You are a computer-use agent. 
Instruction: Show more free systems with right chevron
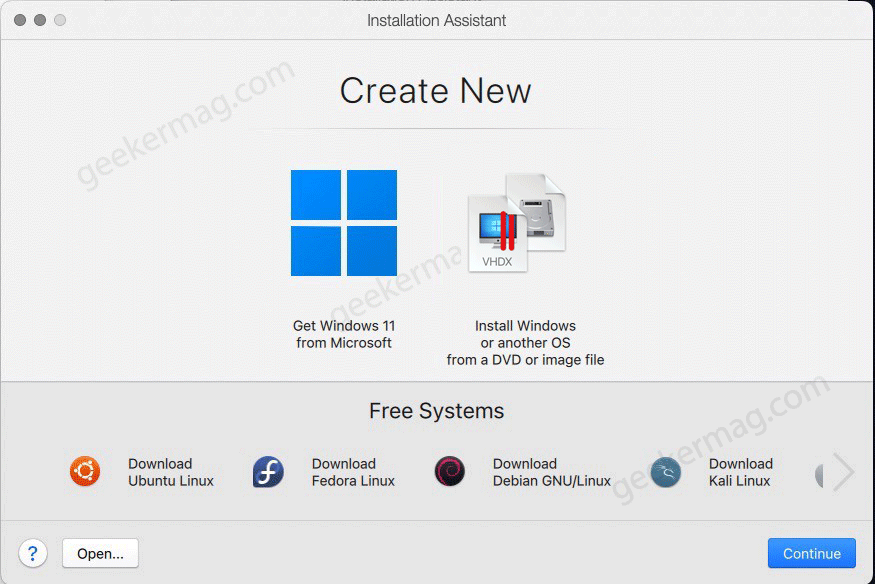[x=843, y=472]
